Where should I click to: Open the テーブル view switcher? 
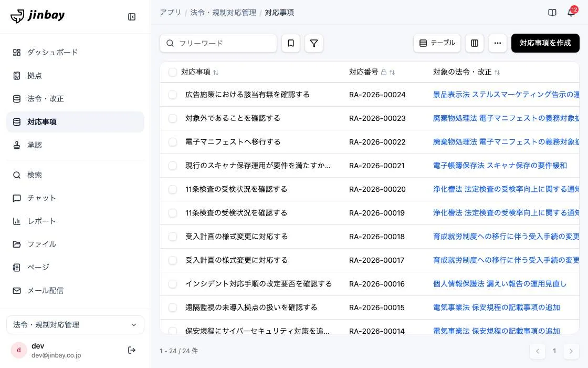437,43
